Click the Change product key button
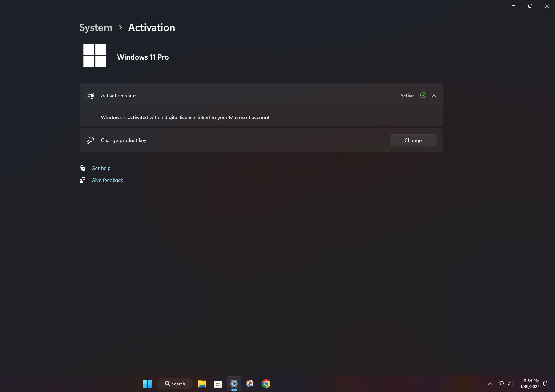Viewport: 555px width, 392px height. [x=413, y=140]
